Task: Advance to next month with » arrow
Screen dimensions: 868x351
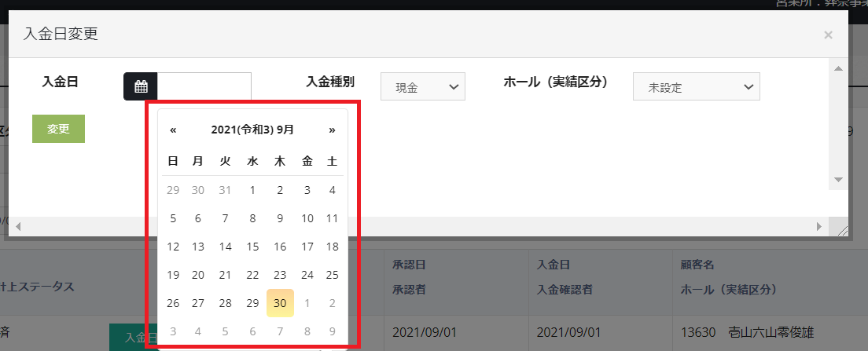Action: (x=332, y=130)
